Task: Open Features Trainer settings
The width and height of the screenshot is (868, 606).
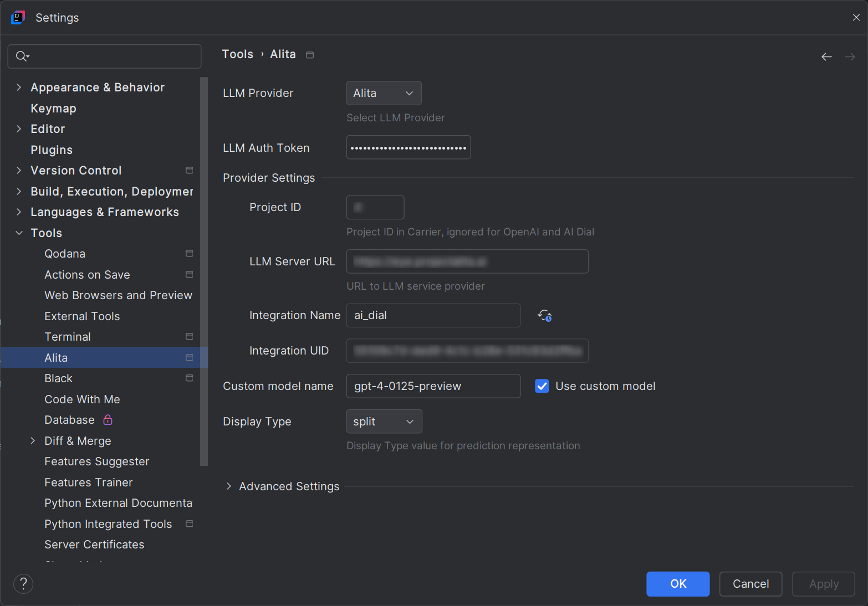Action: [x=89, y=482]
